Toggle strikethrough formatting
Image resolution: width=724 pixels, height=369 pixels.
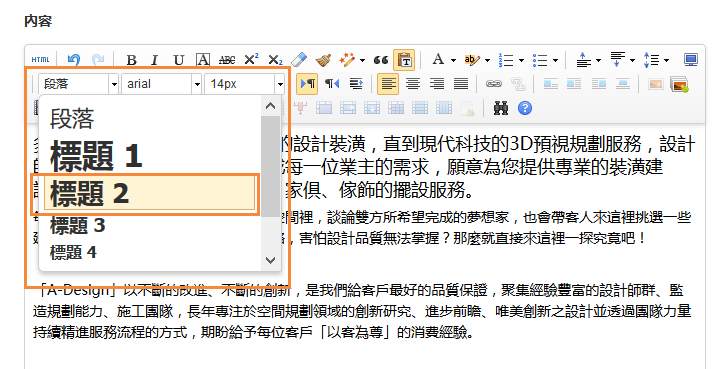pos(227,60)
